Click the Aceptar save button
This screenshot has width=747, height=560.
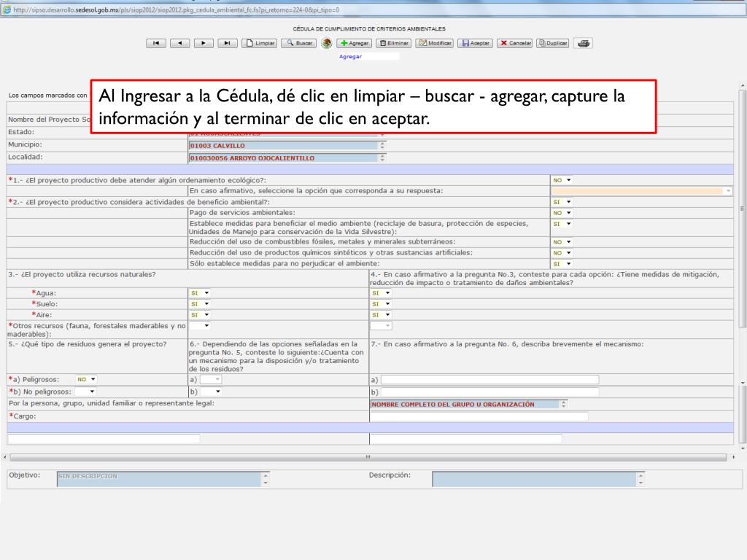pos(475,43)
